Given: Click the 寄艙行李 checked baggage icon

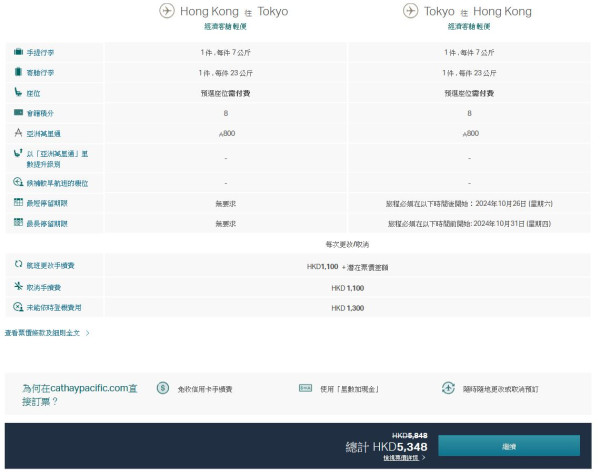Looking at the screenshot, I should coord(18,72).
